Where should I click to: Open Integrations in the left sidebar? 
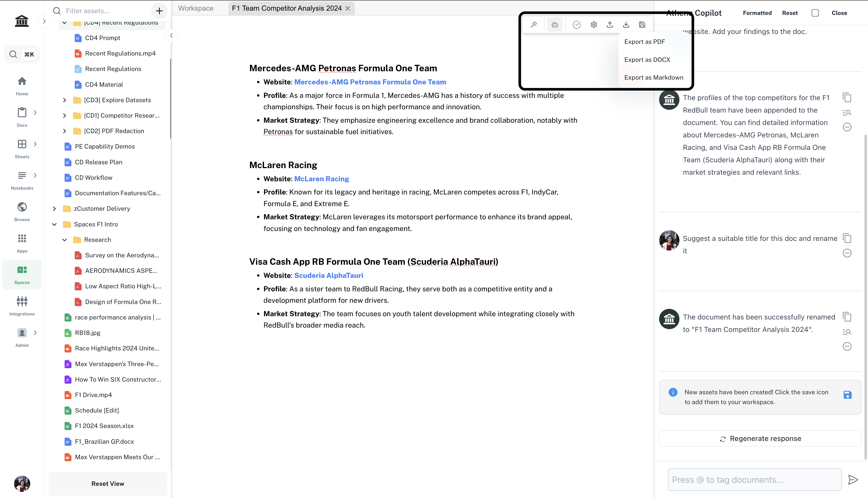tap(22, 306)
